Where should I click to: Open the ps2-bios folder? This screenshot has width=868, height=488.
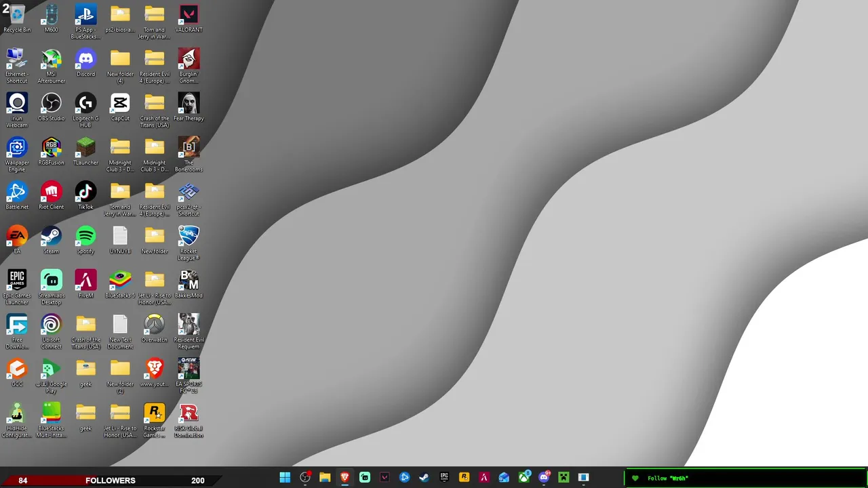[x=120, y=14]
